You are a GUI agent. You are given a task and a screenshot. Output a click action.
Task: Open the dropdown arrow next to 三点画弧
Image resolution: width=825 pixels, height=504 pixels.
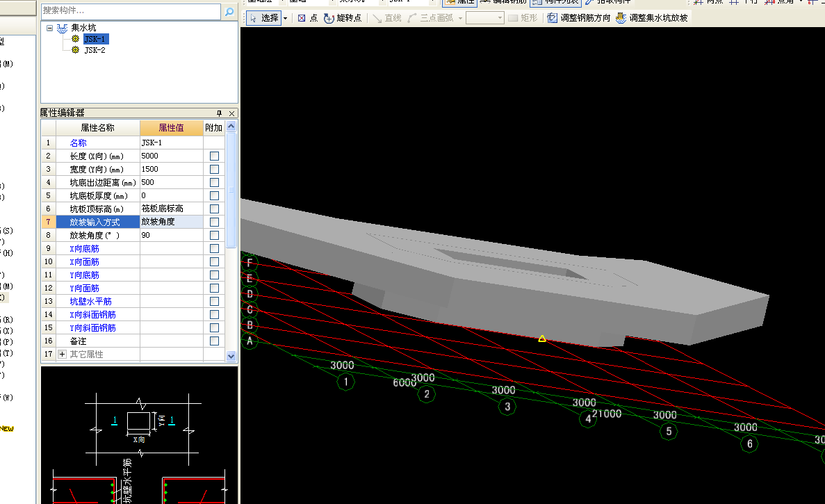point(460,18)
